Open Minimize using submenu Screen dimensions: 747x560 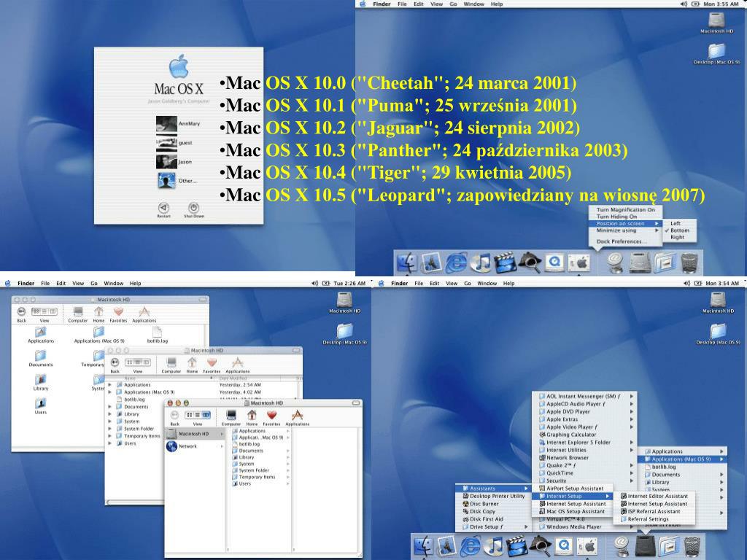625,230
